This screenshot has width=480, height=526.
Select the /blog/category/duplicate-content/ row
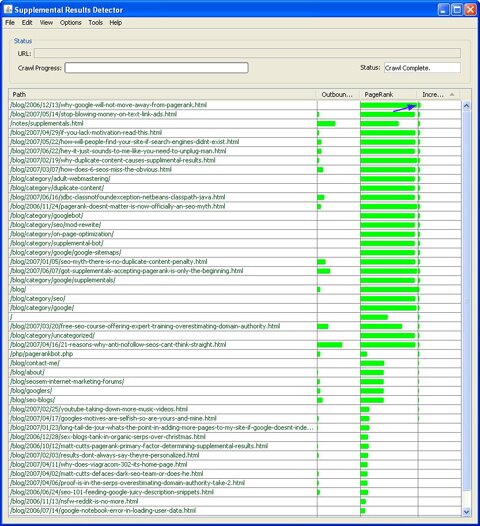pos(235,188)
